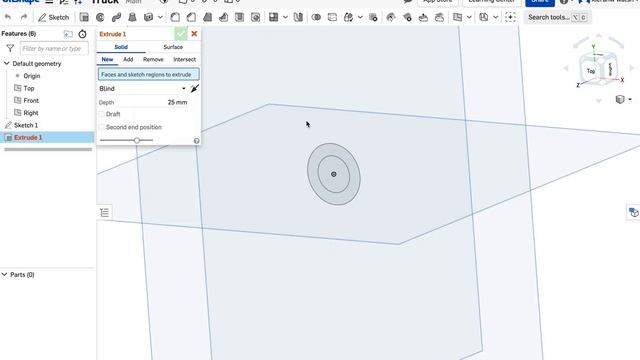Click the Undo arrow in the toolbar
The image size is (640, 360).
[x=8, y=17]
